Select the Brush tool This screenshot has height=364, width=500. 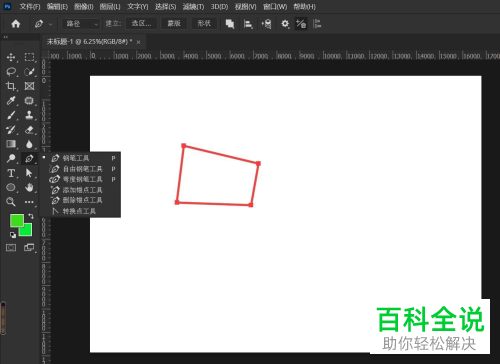click(11, 115)
